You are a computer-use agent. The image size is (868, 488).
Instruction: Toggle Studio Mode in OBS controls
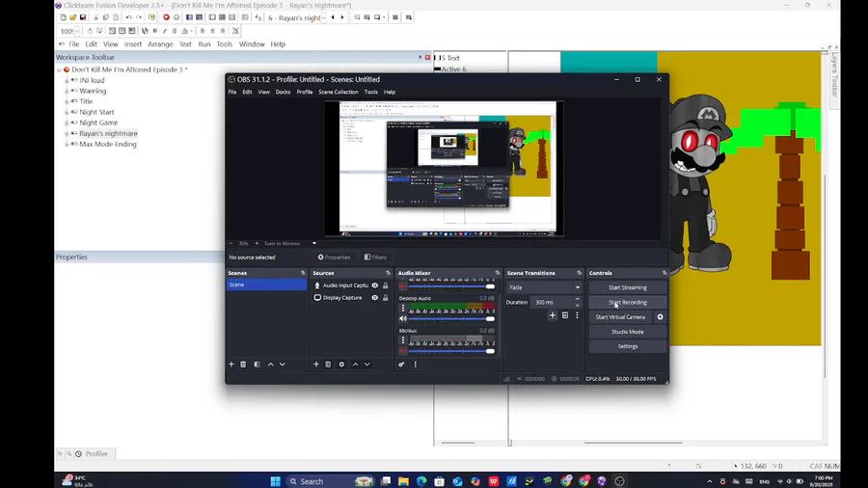627,332
